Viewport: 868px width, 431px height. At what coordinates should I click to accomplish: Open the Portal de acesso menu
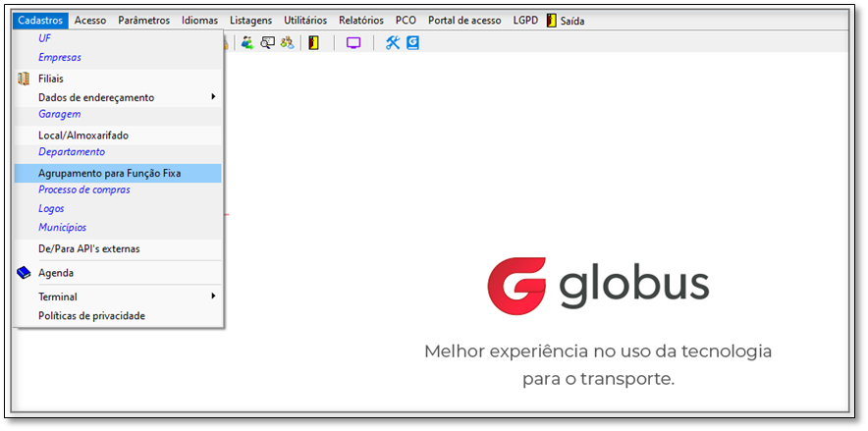pyautogui.click(x=465, y=21)
